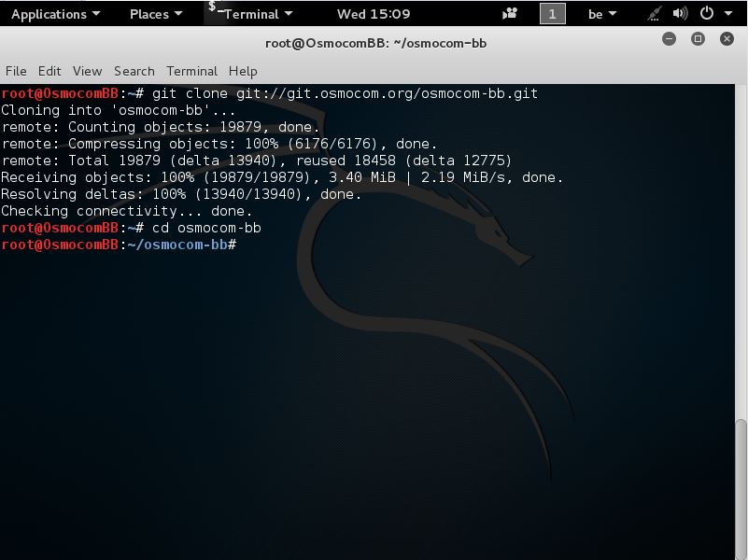Click the 'Resolving deltas: 100%' line
The height and width of the screenshot is (560, 748).
pyautogui.click(x=181, y=194)
